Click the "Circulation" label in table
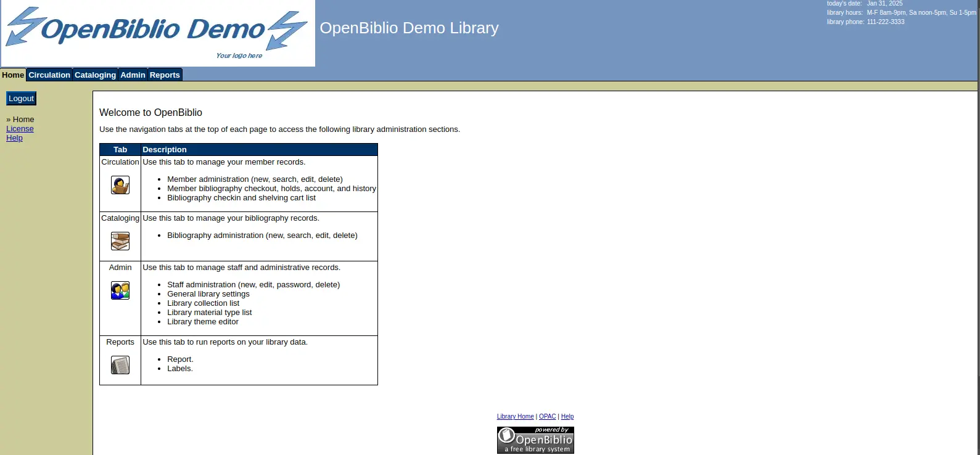This screenshot has width=980, height=455. click(x=120, y=162)
